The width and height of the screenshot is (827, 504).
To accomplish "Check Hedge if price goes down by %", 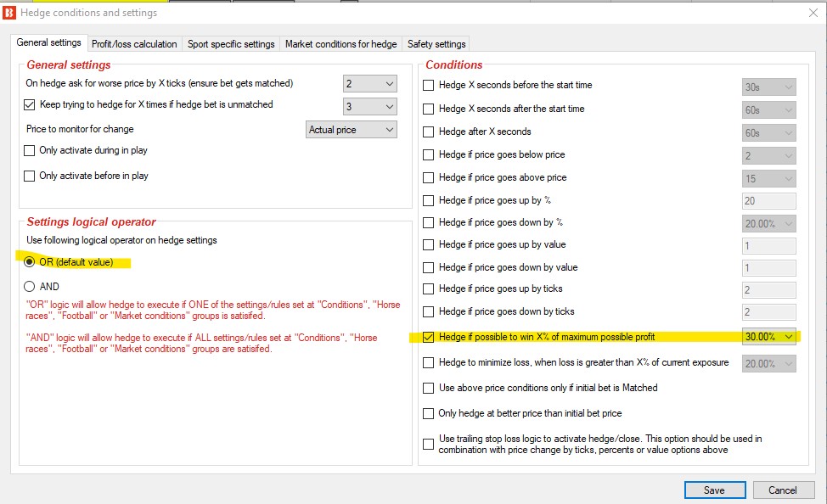I will pos(429,223).
